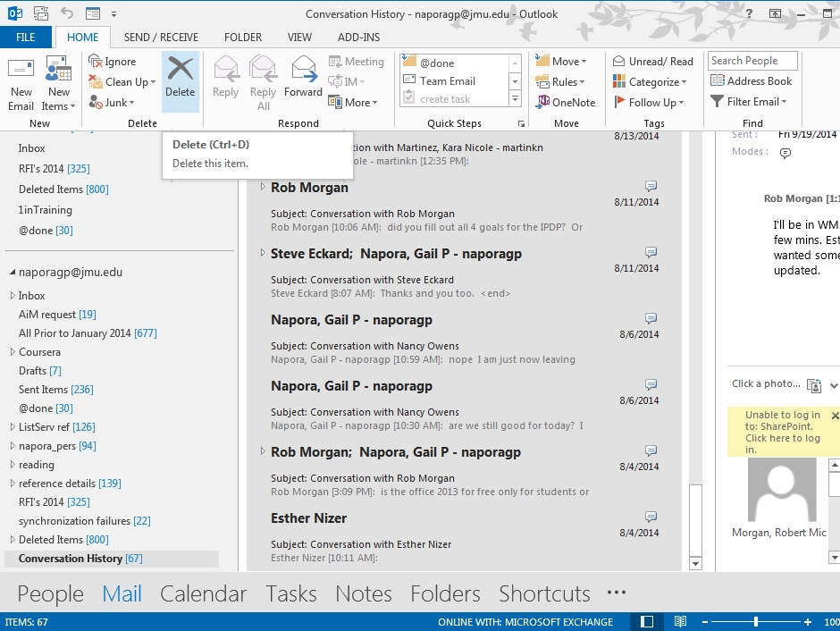Screen dimensions: 840x631
Task: Open the Quick Steps dialog launcher
Action: [x=521, y=123]
